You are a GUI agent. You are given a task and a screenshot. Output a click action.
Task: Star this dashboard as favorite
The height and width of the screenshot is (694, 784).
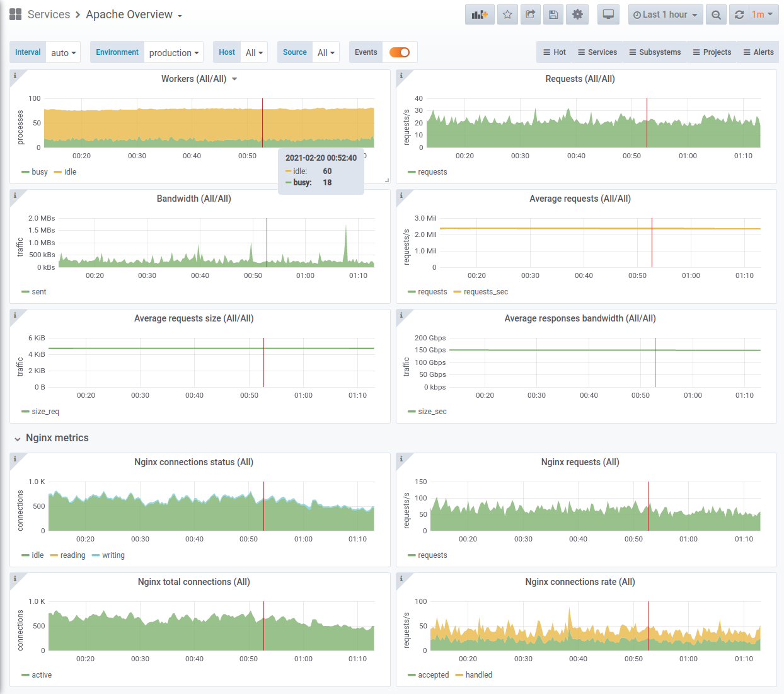pyautogui.click(x=507, y=14)
